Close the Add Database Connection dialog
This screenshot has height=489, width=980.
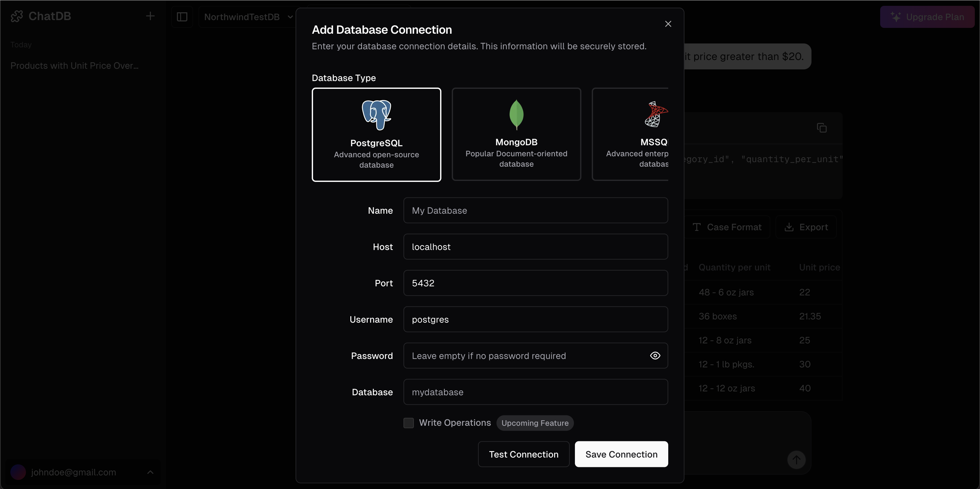click(668, 24)
